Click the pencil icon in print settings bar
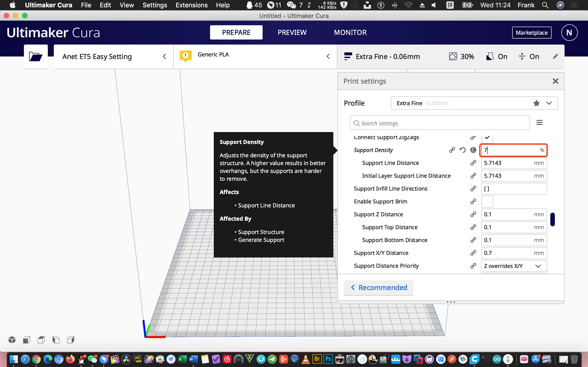The image size is (588, 367). click(555, 56)
